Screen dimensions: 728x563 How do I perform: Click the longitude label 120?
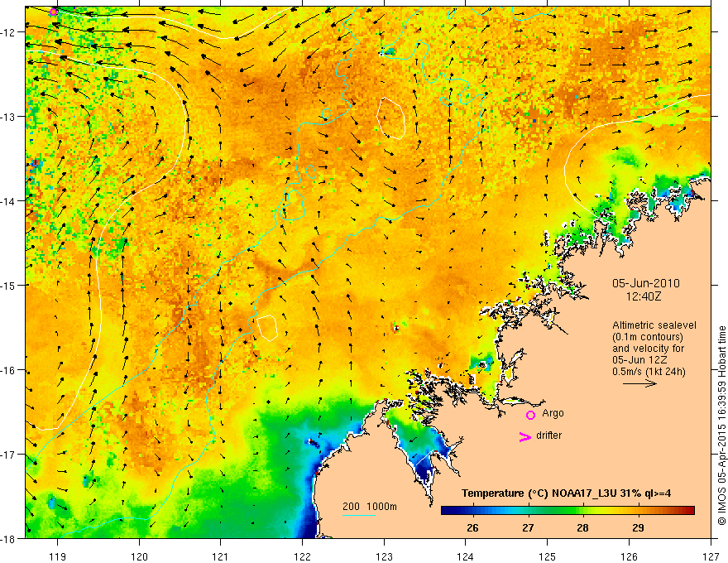pos(139,556)
